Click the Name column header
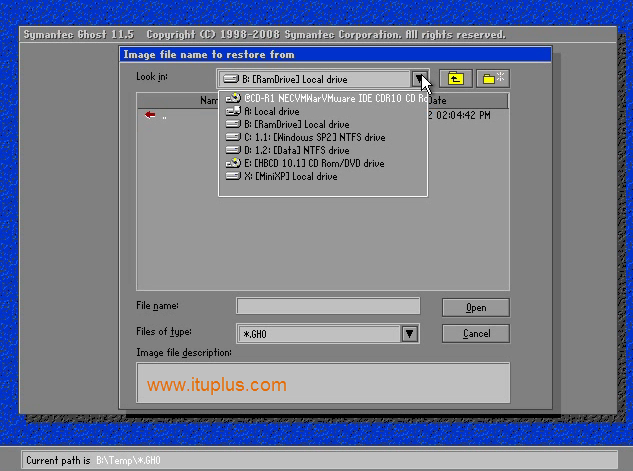Screen dimensions: 633x471 (x=209, y=100)
